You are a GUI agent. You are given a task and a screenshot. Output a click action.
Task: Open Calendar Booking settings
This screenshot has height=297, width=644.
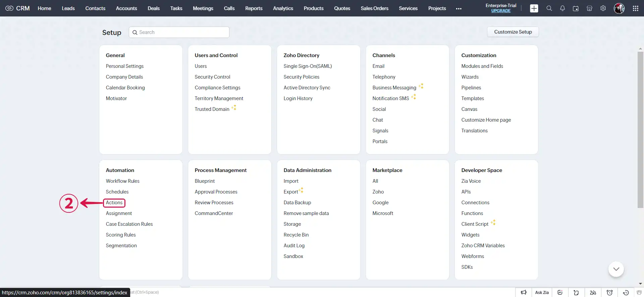tap(125, 88)
